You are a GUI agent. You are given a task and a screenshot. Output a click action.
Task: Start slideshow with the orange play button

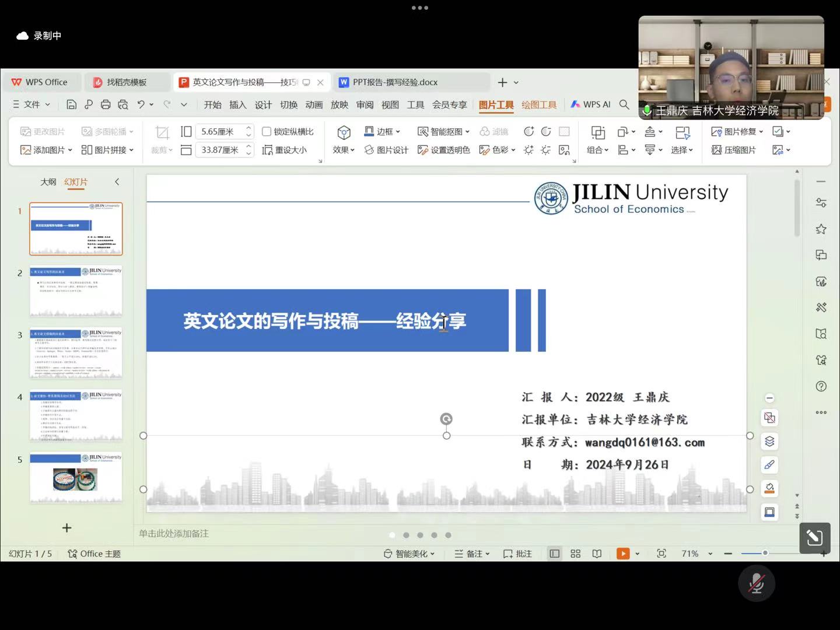(x=623, y=554)
